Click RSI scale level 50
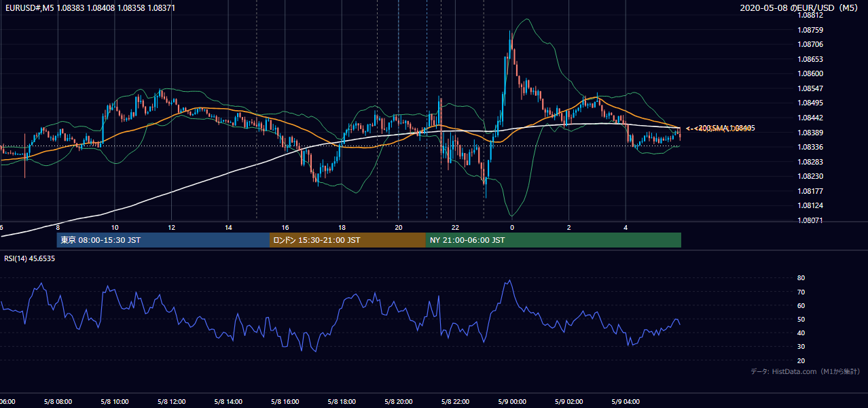Viewport: 868px width, 408px height. (801, 319)
